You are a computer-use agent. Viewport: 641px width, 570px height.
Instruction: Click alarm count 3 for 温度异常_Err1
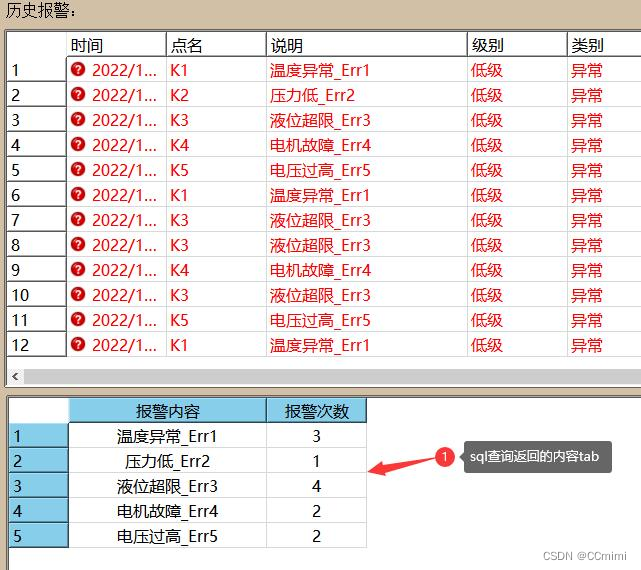[x=316, y=436]
